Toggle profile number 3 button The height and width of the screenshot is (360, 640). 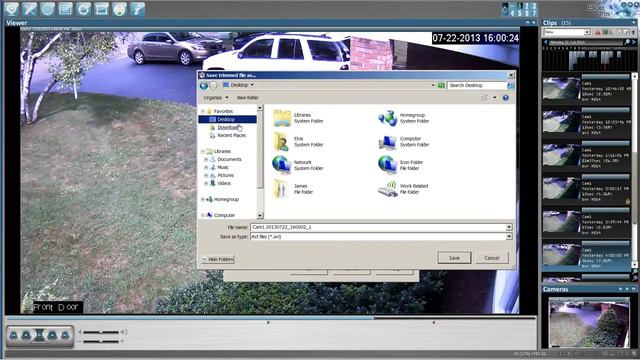534,6
